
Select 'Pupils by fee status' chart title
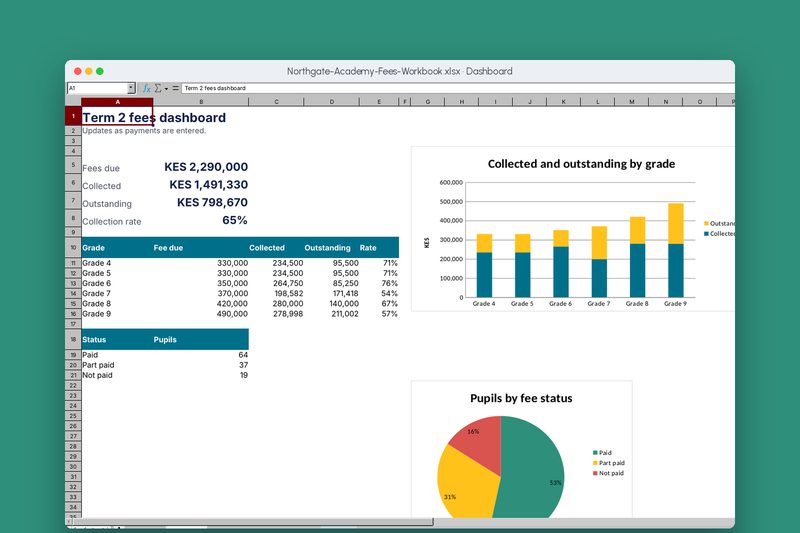521,398
